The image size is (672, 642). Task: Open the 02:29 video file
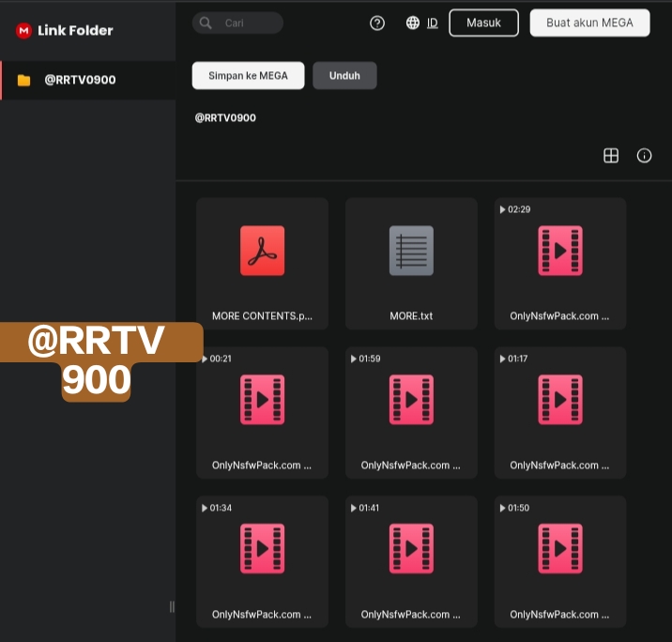click(x=560, y=263)
